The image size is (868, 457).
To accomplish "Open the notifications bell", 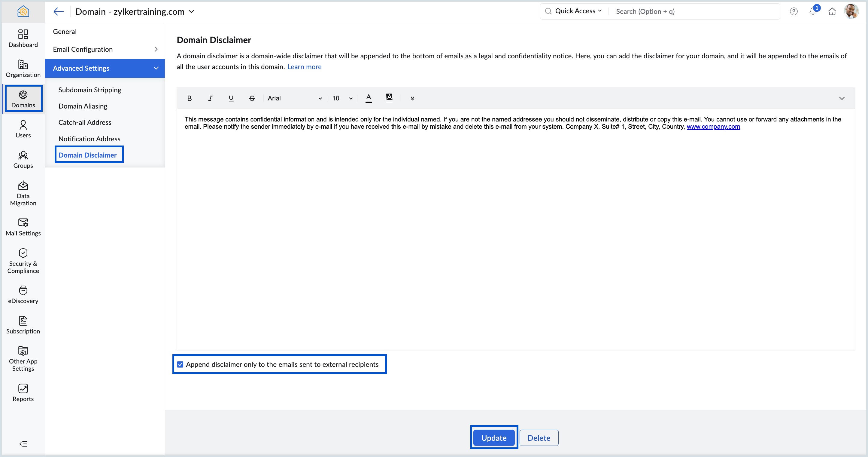I will tap(813, 11).
